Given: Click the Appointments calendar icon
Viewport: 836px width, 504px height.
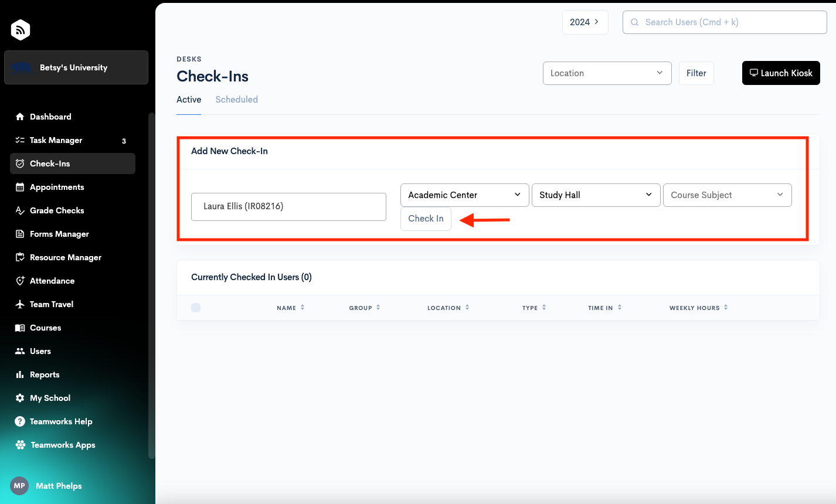Looking at the screenshot, I should click(x=20, y=187).
